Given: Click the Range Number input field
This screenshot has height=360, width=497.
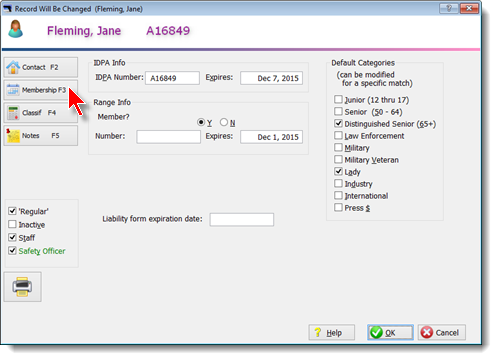Looking at the screenshot, I should [168, 137].
